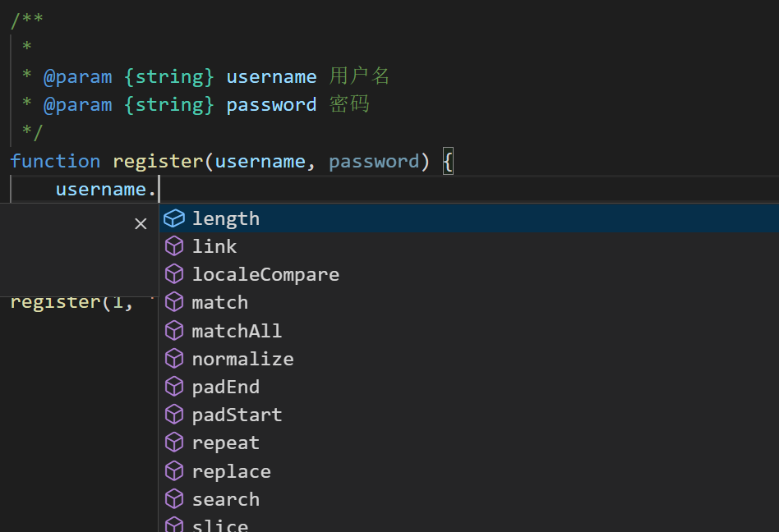Select the repeat suggestion
The width and height of the screenshot is (779, 532).
pyautogui.click(x=226, y=443)
